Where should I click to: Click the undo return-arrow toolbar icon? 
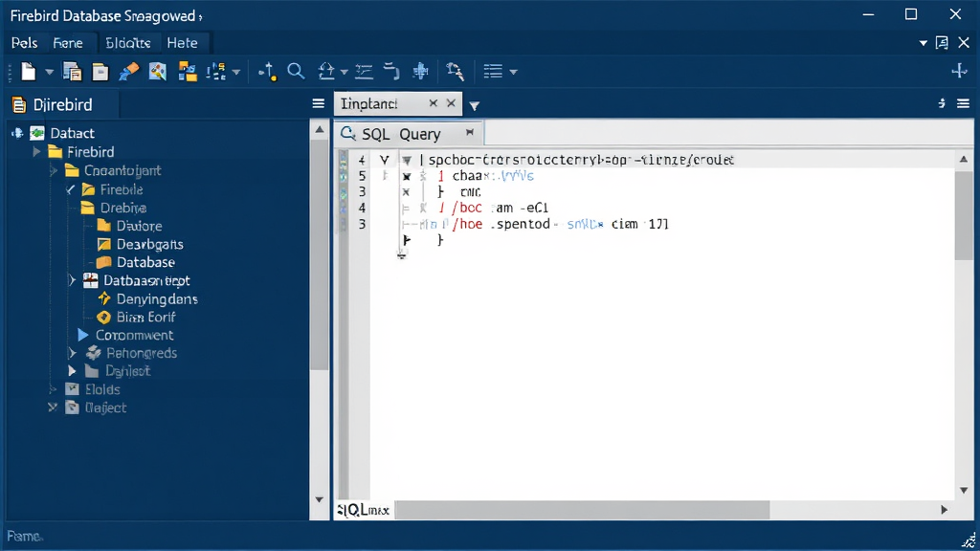tap(391, 72)
